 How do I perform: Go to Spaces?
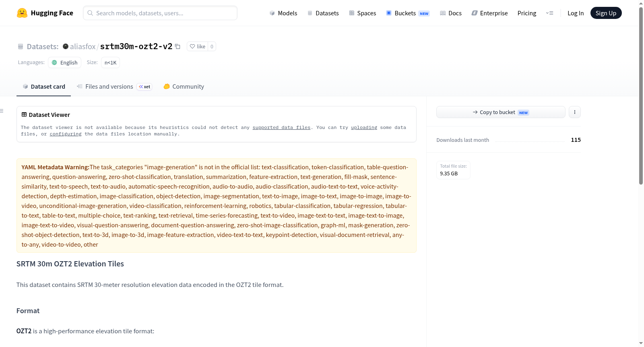tap(362, 13)
